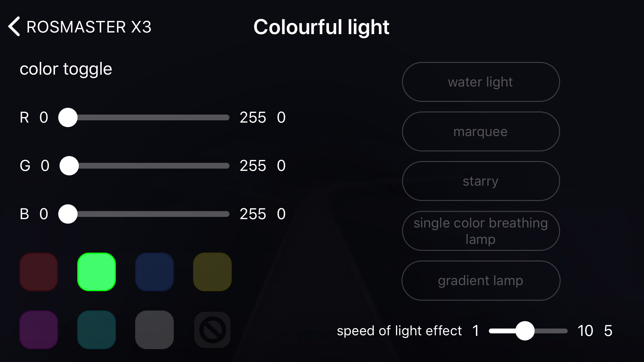
Task: Select the gray color swatch
Action: coord(154,330)
